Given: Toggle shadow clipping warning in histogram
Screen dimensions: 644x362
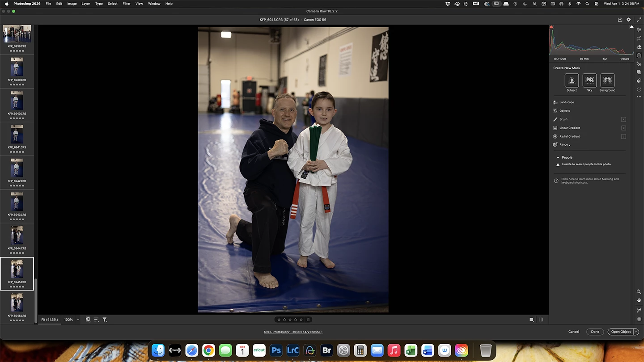Looking at the screenshot, I should pyautogui.click(x=551, y=27).
